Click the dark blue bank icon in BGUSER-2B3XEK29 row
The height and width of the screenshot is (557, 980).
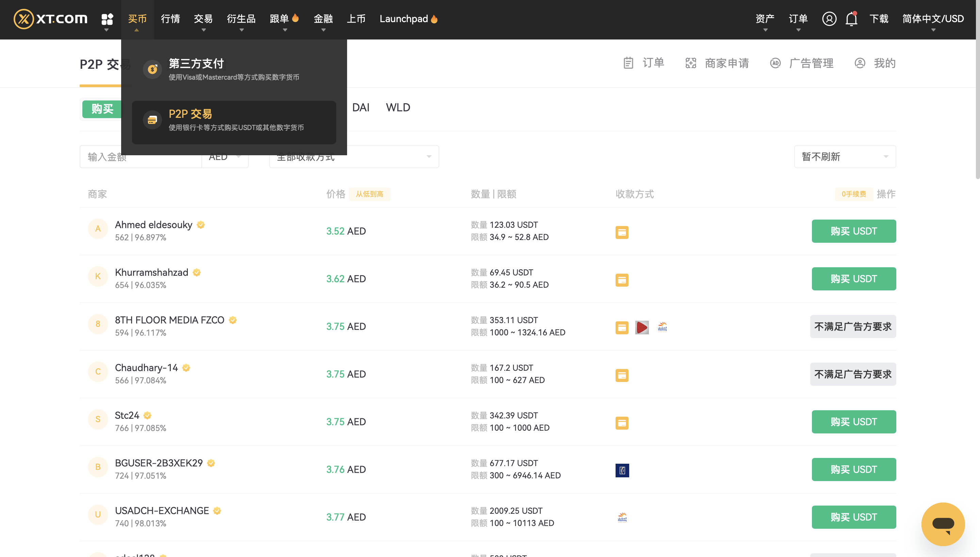(x=622, y=471)
